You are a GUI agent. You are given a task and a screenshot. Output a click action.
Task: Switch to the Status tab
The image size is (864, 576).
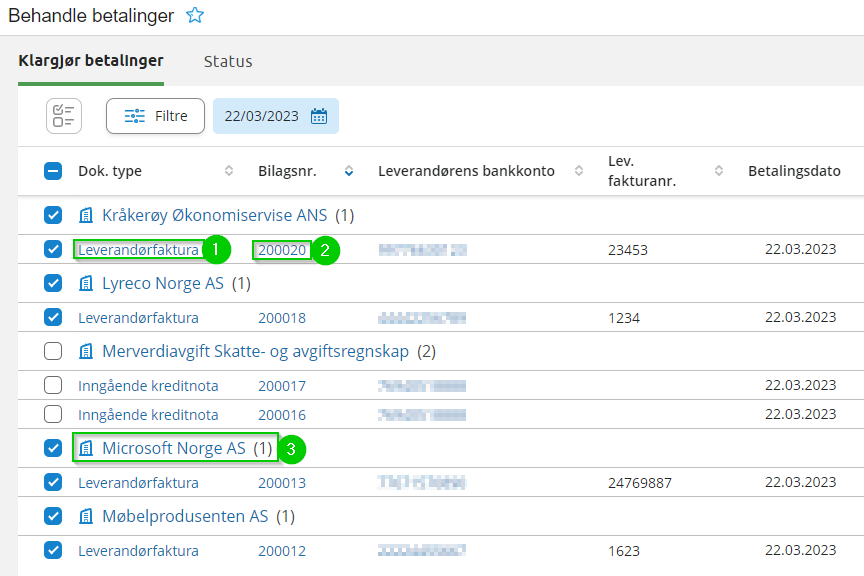pos(228,61)
